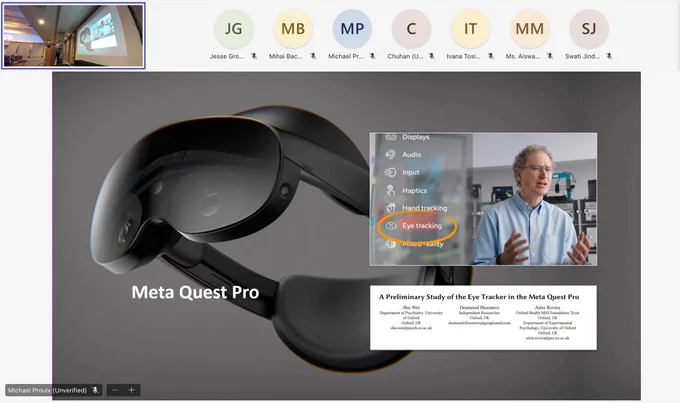
Task: Click the Michael Proulx (Unverified) name label
Action: point(47,390)
